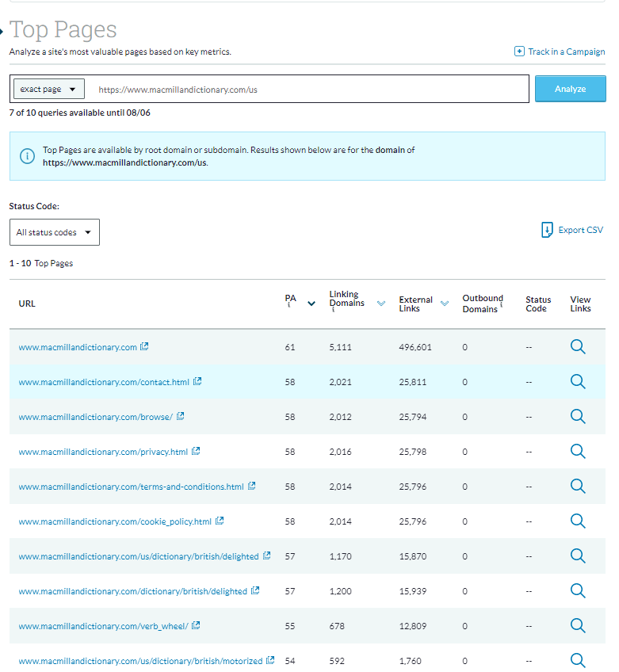Click external link icon beside british/motorized URL
Screen dimensions: 619x672
(270, 660)
